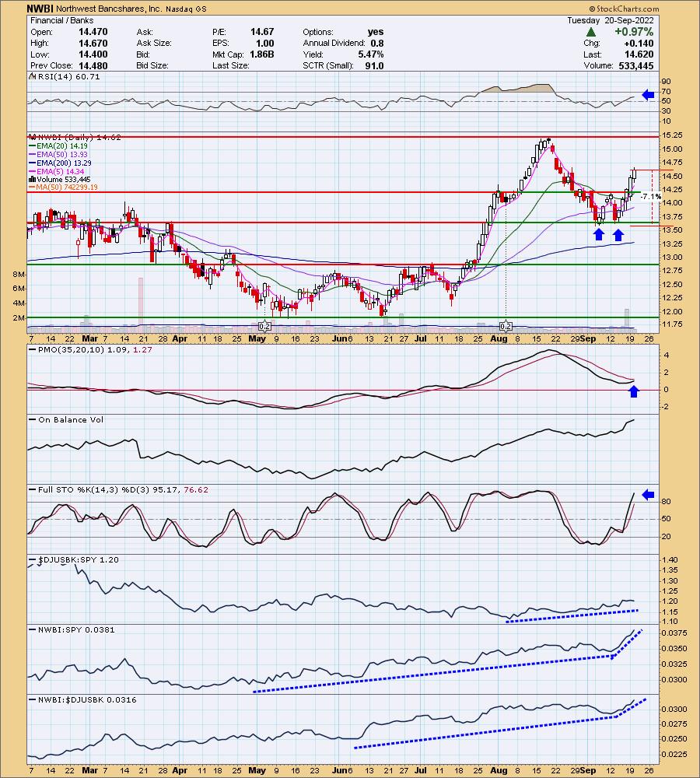Select the Low value 14.400
Image resolution: width=700 pixels, height=778 pixels.
[93, 54]
